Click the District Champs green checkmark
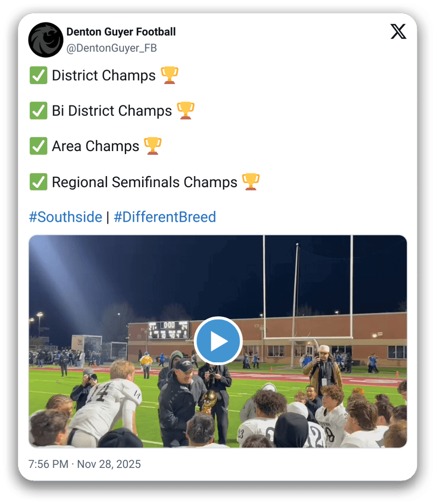The height and width of the screenshot is (504, 435). tap(38, 76)
